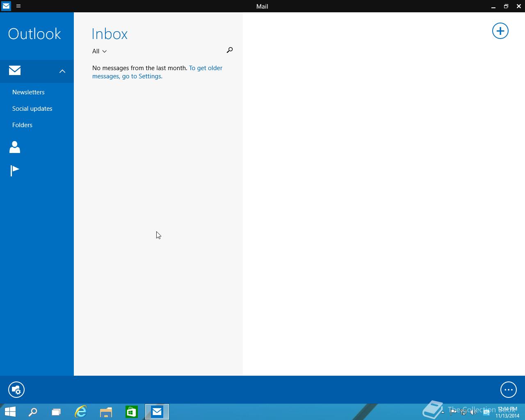Image resolution: width=525 pixels, height=420 pixels.
Task: Restore down the Mail window
Action: click(x=506, y=6)
